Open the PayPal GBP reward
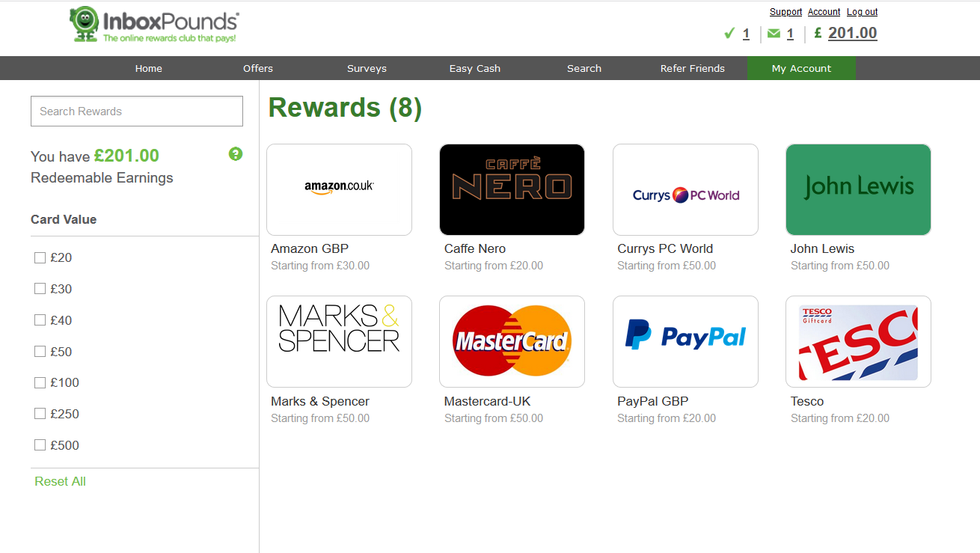Screen dimensions: 980x553 685,341
